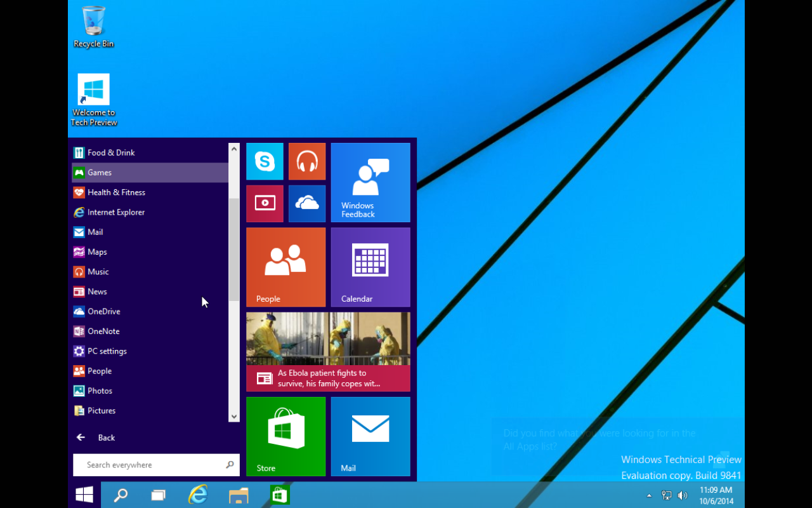Viewport: 812px width, 508px height.
Task: Go Back from the All Apps list
Action: (96, 438)
